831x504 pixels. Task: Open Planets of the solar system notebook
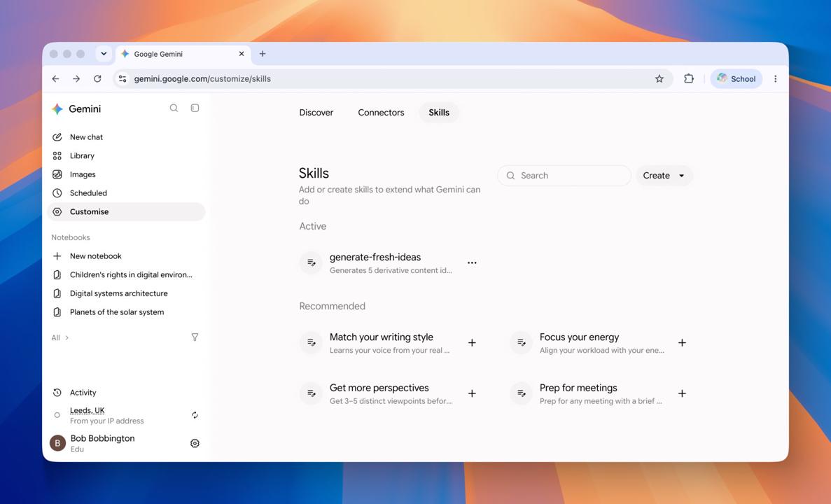pos(126,312)
